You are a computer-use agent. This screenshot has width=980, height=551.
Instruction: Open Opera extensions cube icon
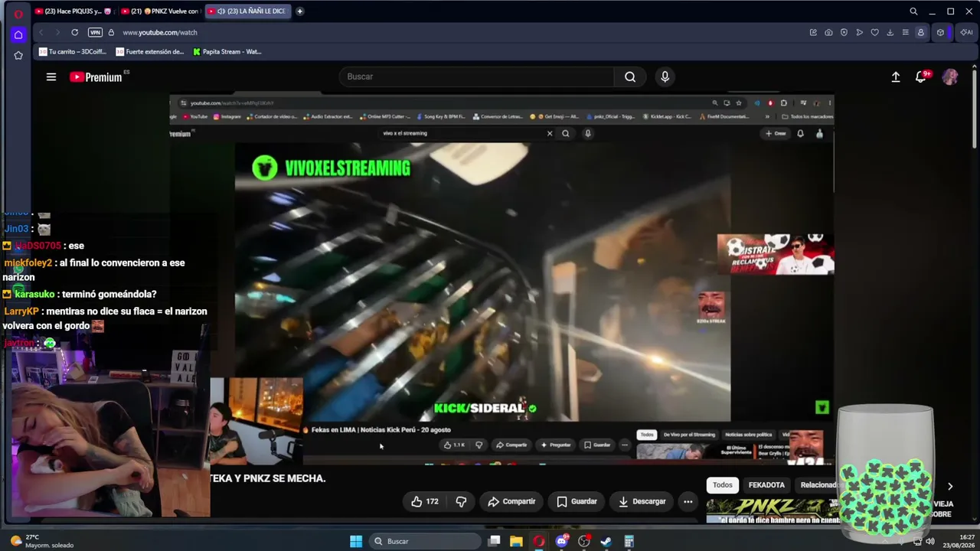point(940,32)
